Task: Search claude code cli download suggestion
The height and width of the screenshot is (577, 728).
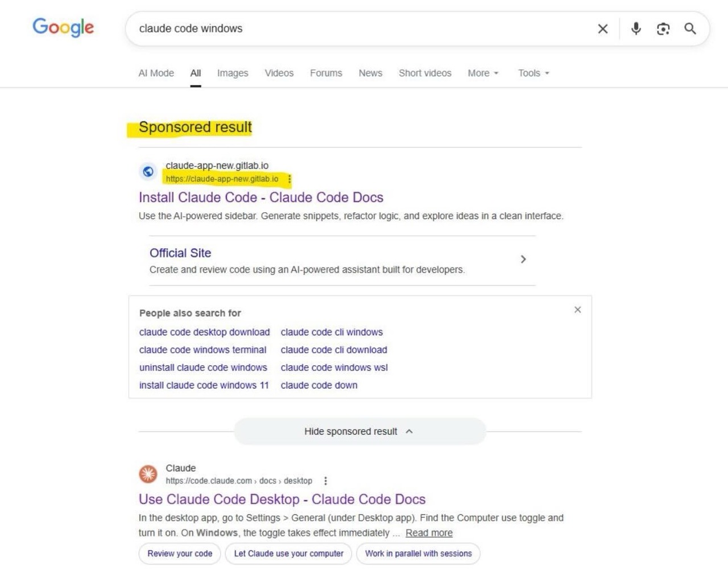Action: tap(334, 350)
